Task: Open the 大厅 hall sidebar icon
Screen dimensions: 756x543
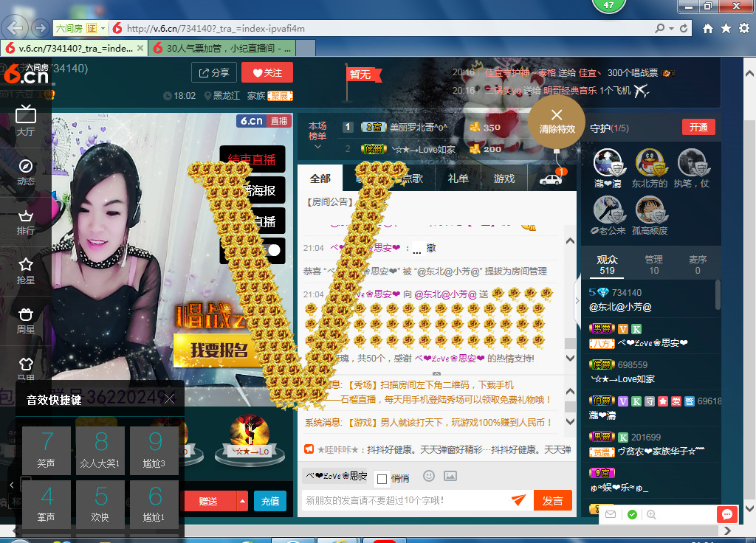Action: click(26, 120)
